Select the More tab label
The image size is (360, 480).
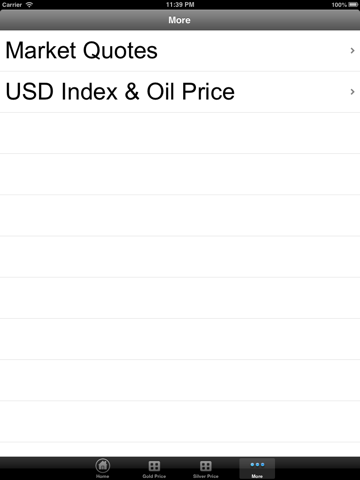(257, 476)
